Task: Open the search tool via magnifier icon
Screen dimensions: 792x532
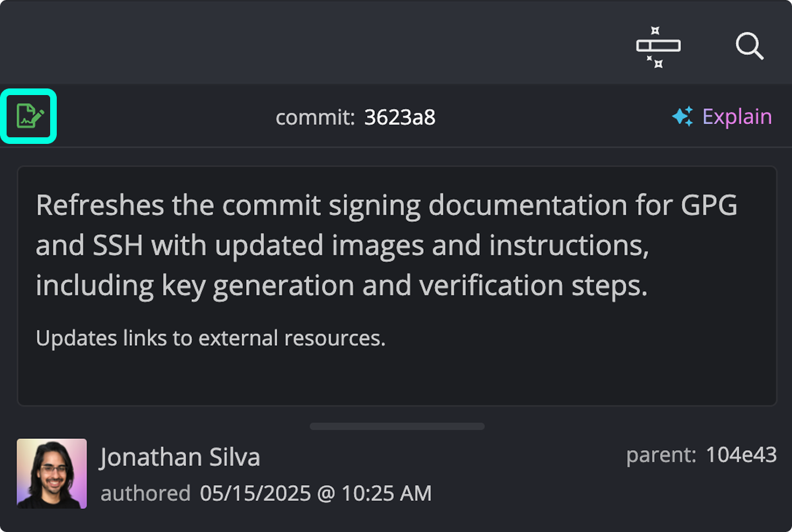Action: tap(750, 46)
